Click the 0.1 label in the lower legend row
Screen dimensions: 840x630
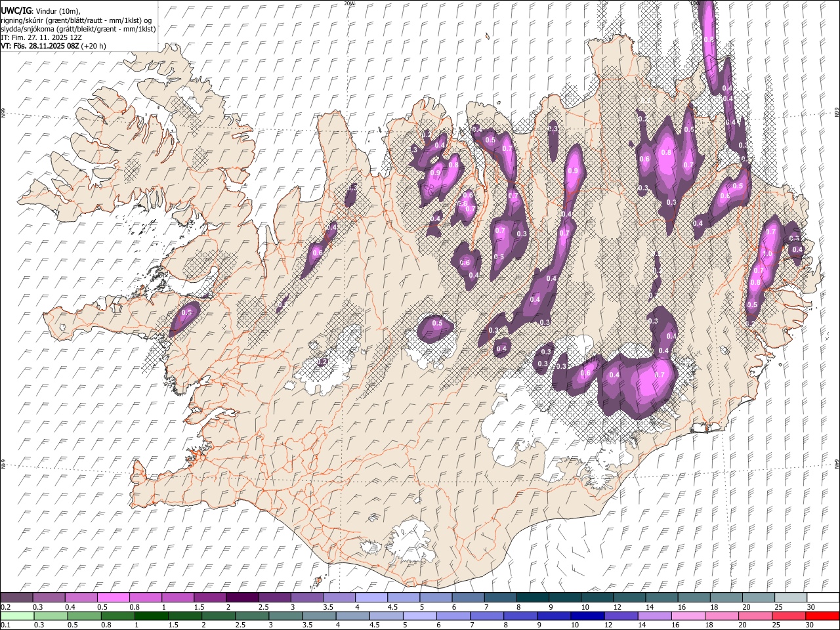click(5, 625)
